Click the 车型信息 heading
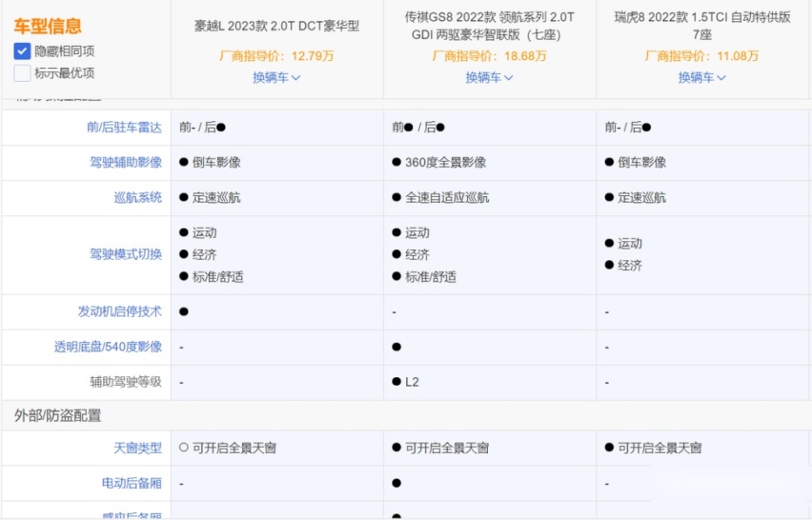The image size is (812, 520). click(48, 26)
